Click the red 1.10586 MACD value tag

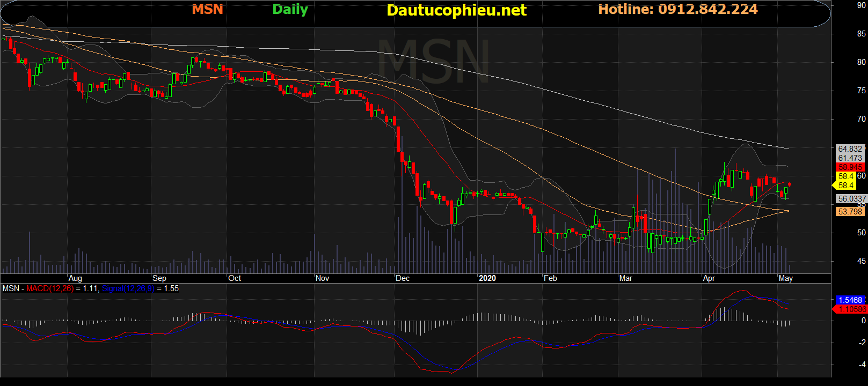pyautogui.click(x=851, y=309)
